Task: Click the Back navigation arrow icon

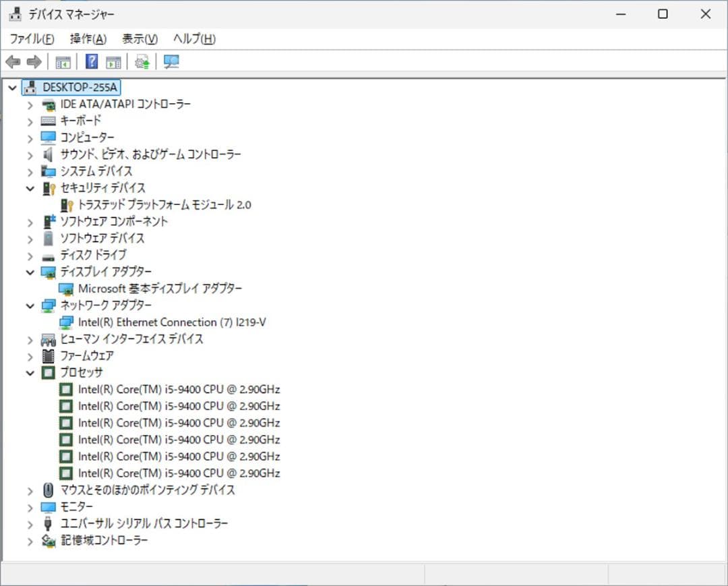Action: [12, 61]
